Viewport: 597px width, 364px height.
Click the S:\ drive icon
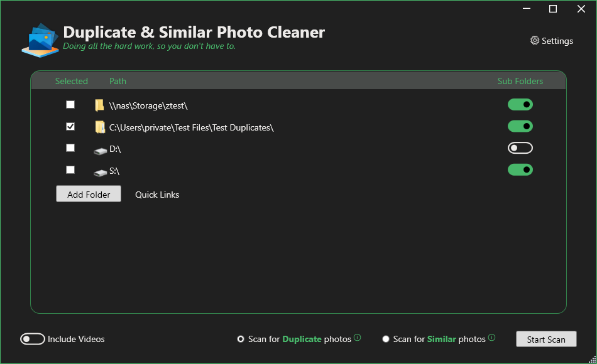[x=100, y=172]
